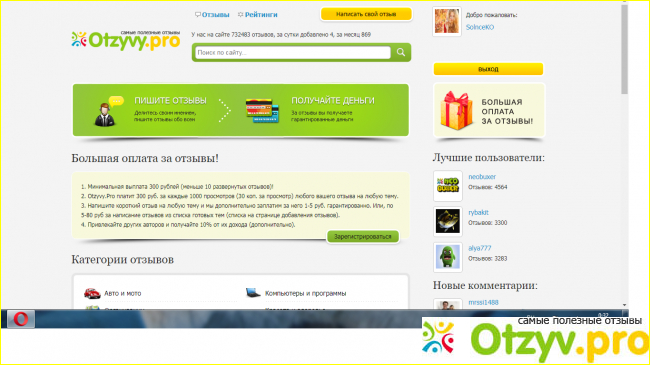The image size is (650, 365).
Task: Open the Opera browser taskbar icon
Action: pos(21,319)
